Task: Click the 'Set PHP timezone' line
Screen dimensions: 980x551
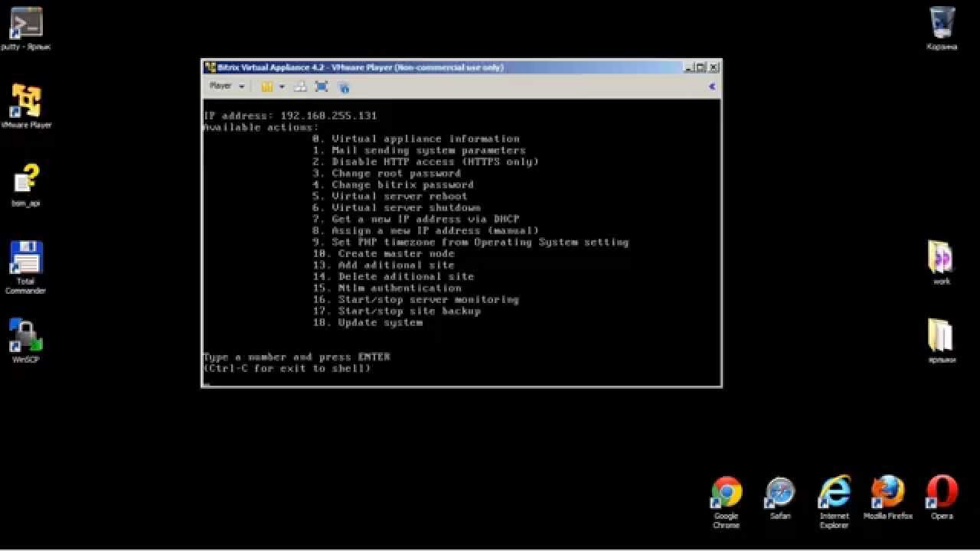Action: coord(471,242)
